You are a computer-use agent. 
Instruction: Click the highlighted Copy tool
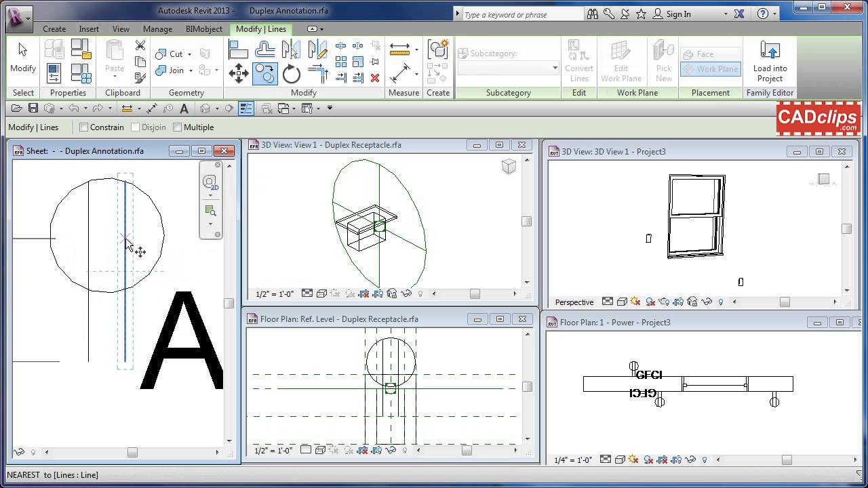tap(265, 73)
